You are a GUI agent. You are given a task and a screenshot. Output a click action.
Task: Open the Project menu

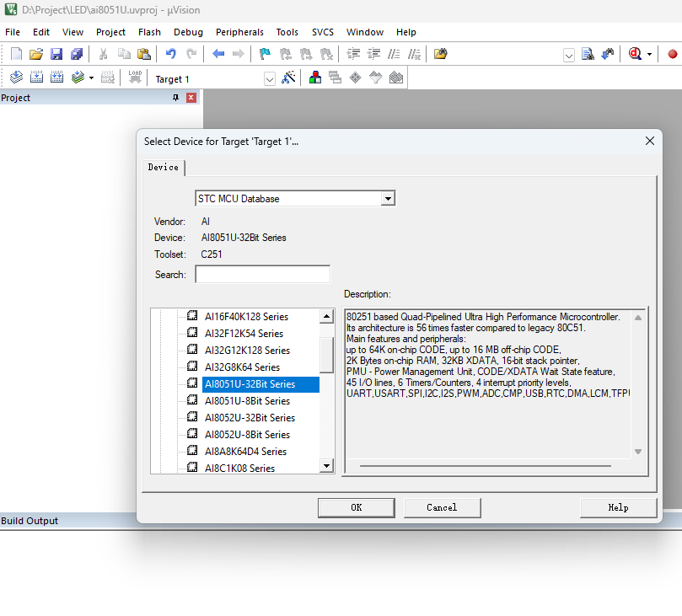[x=110, y=32]
